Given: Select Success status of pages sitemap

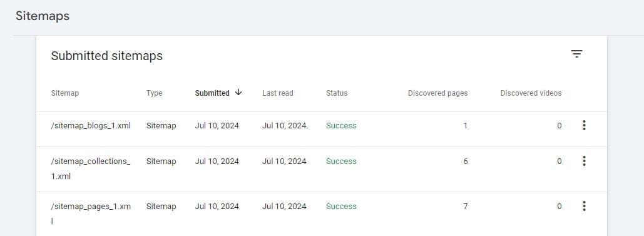Looking at the screenshot, I should (341, 207).
